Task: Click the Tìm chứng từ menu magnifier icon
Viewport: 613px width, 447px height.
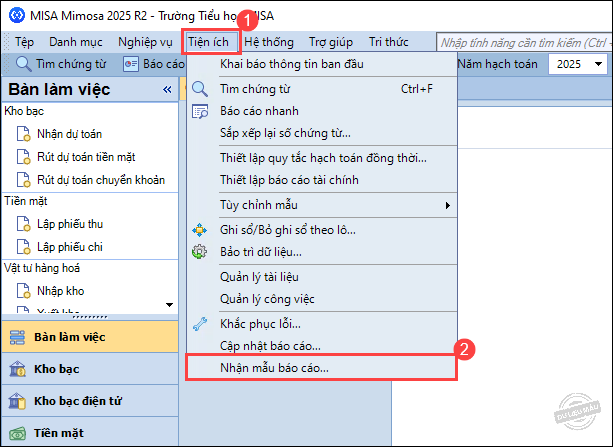Action: point(200,89)
